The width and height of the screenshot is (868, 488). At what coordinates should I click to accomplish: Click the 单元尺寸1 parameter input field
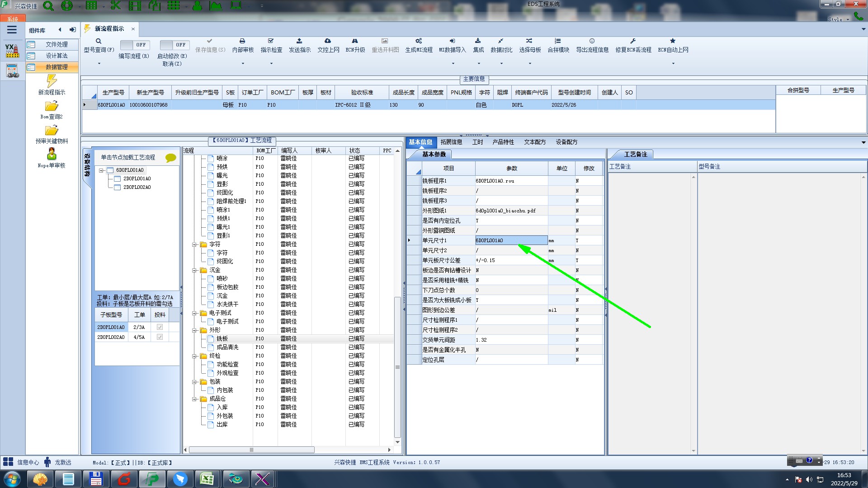tap(511, 240)
